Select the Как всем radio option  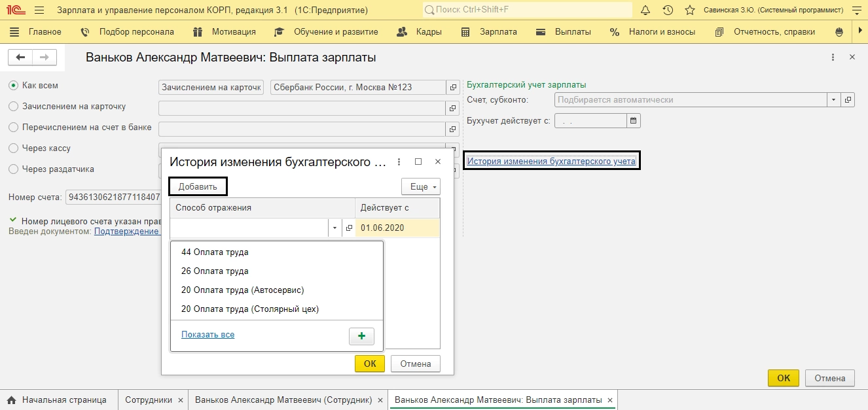click(x=13, y=86)
